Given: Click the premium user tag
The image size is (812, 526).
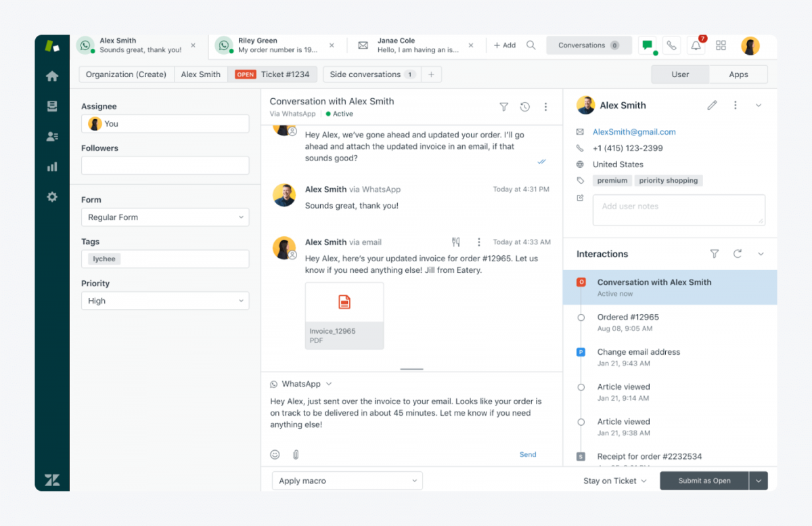Looking at the screenshot, I should [612, 181].
